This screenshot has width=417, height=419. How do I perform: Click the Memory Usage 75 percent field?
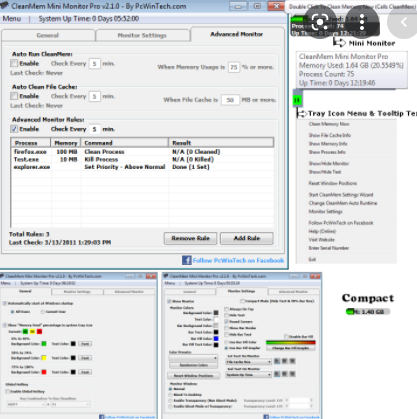point(234,67)
